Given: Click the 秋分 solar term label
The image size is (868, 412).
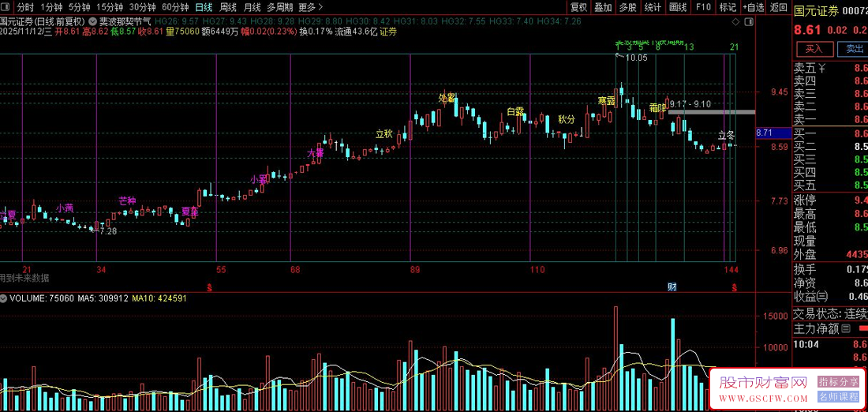Looking at the screenshot, I should tap(567, 119).
